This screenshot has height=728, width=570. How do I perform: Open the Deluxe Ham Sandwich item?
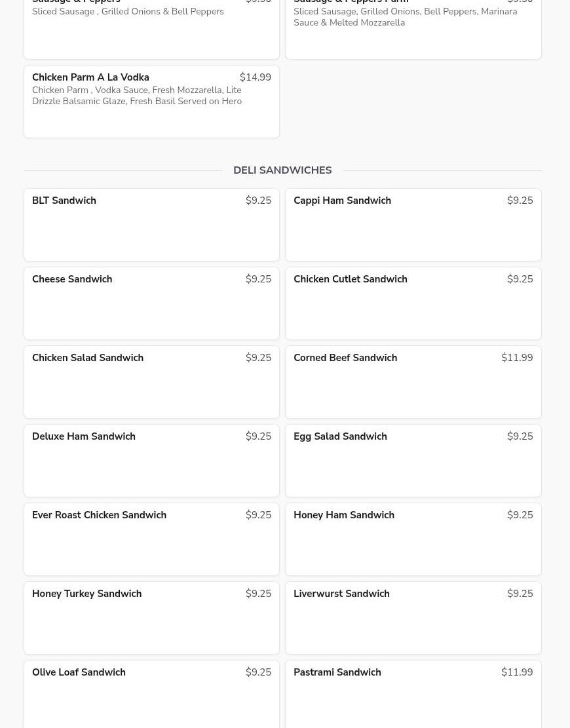[151, 460]
